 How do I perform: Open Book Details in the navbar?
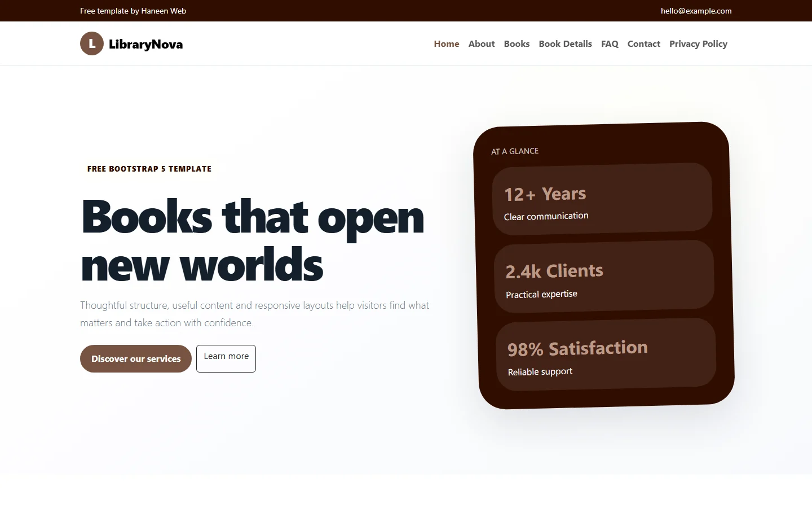(565, 43)
